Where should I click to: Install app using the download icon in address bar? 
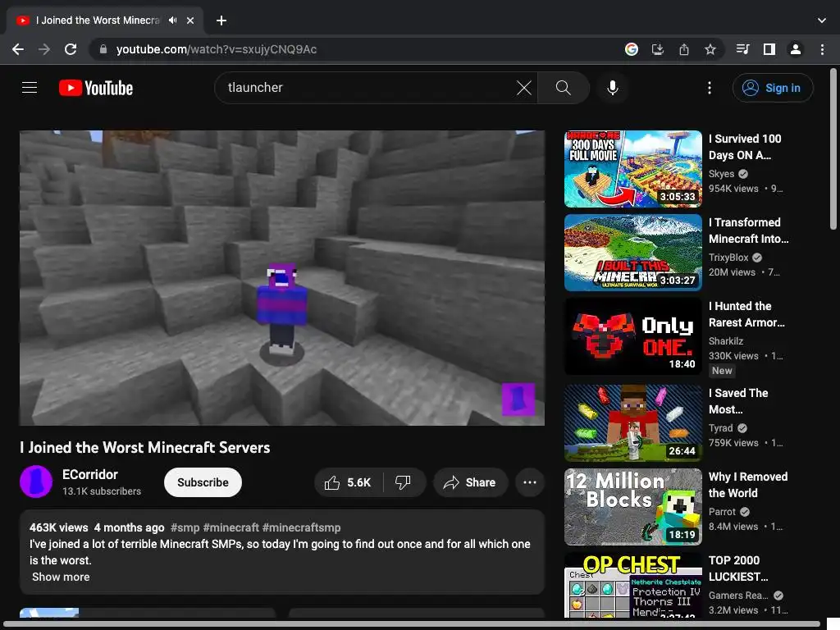coord(658,49)
